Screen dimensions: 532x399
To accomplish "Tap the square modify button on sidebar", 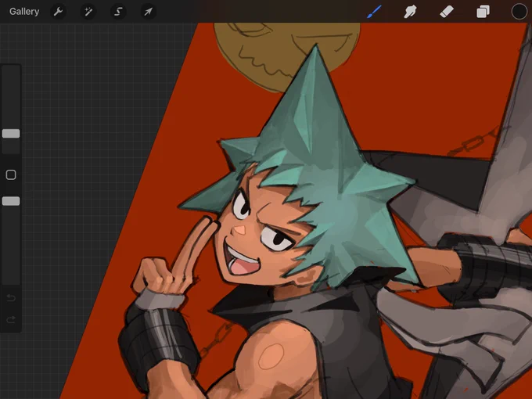I will coord(11,174).
